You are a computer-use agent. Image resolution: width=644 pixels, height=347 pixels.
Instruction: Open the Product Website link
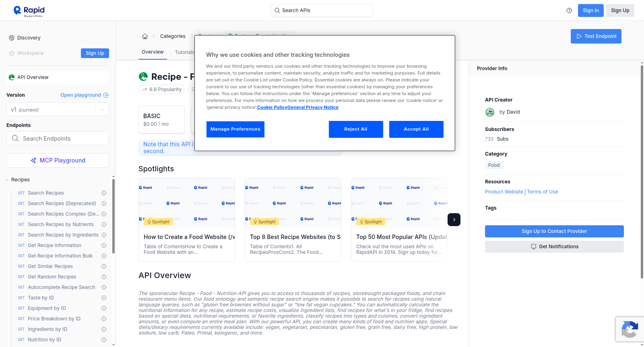tap(504, 192)
